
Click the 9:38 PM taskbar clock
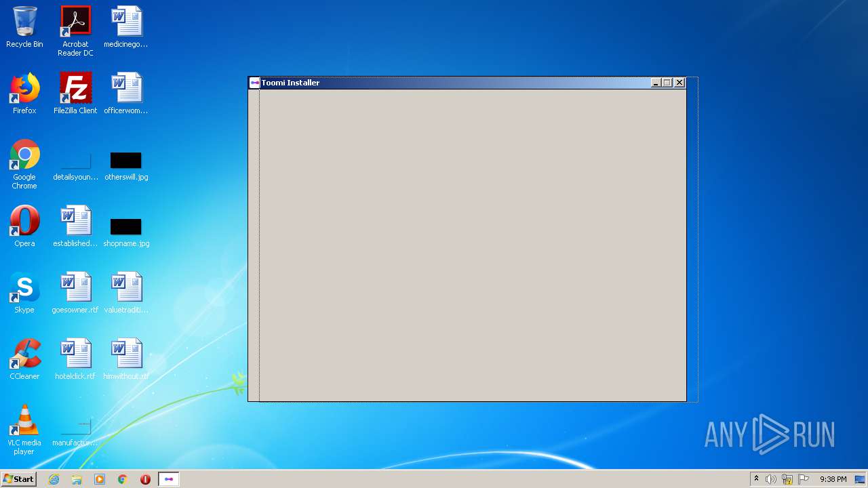[833, 479]
